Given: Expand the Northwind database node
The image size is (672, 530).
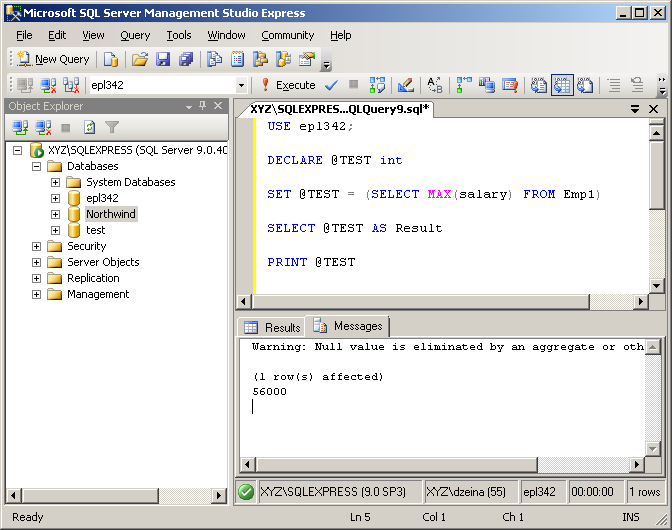Looking at the screenshot, I should click(55, 214).
